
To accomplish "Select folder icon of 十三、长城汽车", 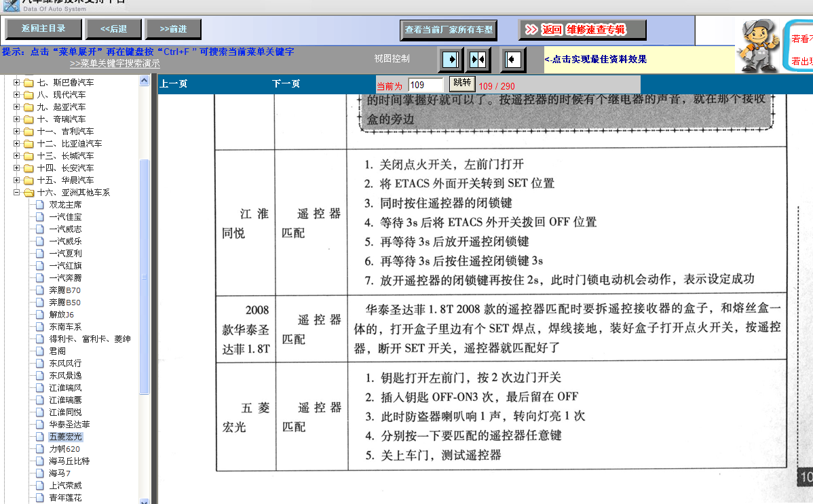I will pos(29,155).
